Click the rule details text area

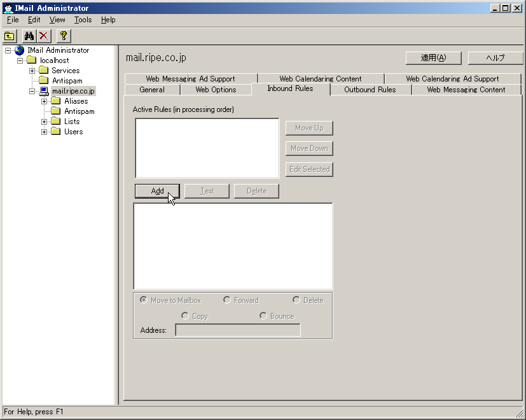click(x=233, y=246)
